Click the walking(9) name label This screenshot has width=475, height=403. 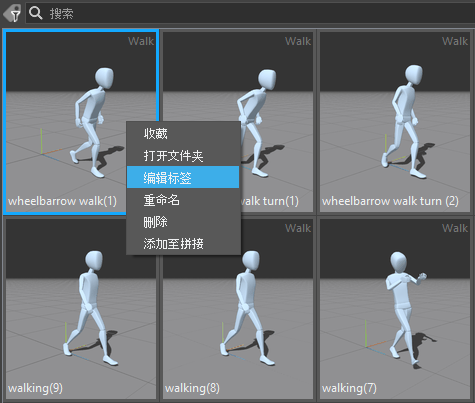click(35, 388)
